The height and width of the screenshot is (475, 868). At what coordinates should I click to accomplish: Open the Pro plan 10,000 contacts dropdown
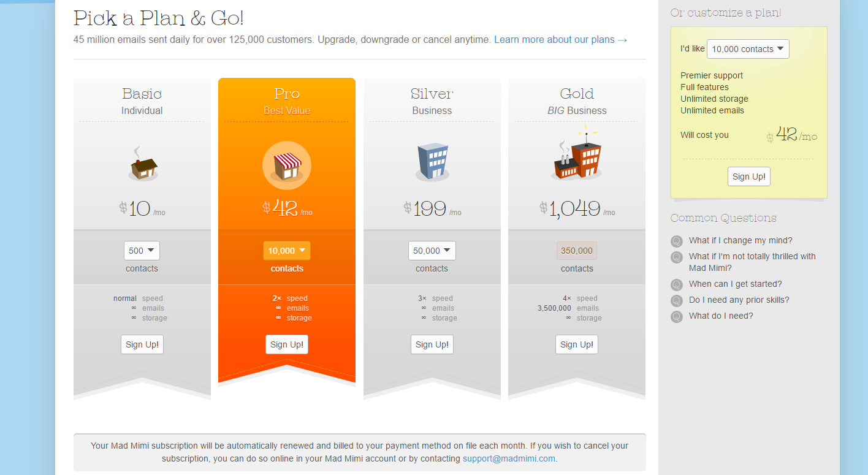[x=287, y=251]
